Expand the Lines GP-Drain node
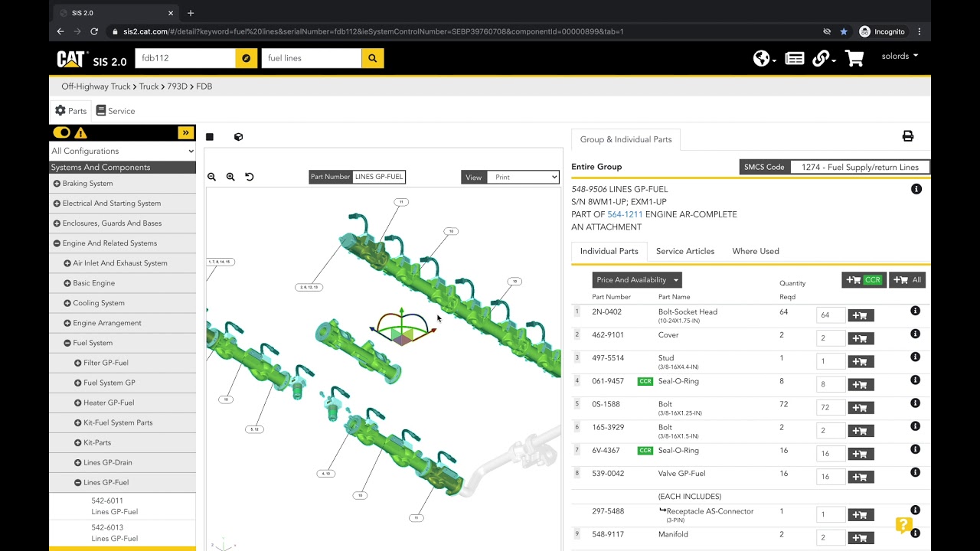 tap(77, 463)
